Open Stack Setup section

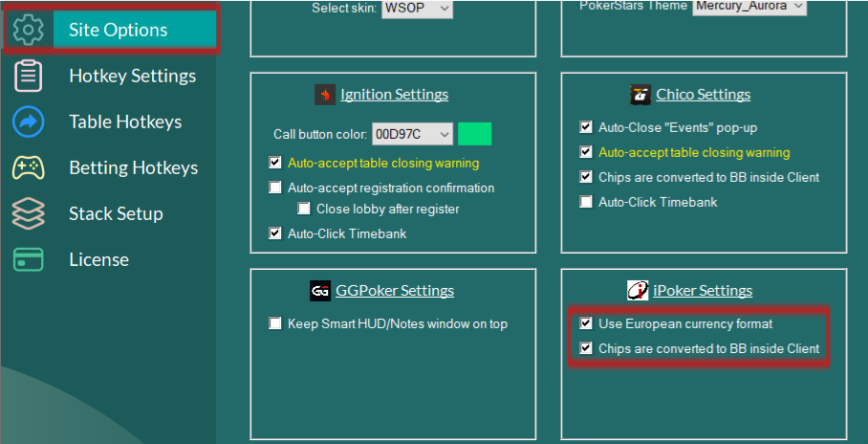(116, 213)
